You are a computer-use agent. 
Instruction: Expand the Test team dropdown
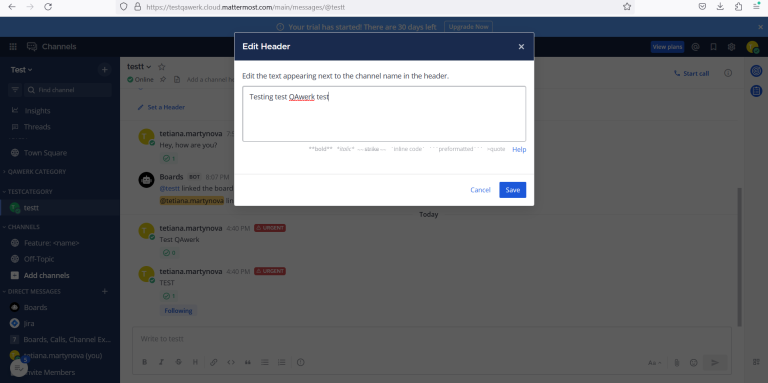(x=22, y=70)
